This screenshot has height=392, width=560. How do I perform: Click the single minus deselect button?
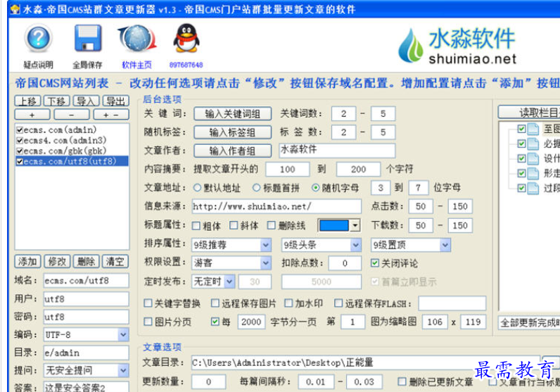[72, 115]
